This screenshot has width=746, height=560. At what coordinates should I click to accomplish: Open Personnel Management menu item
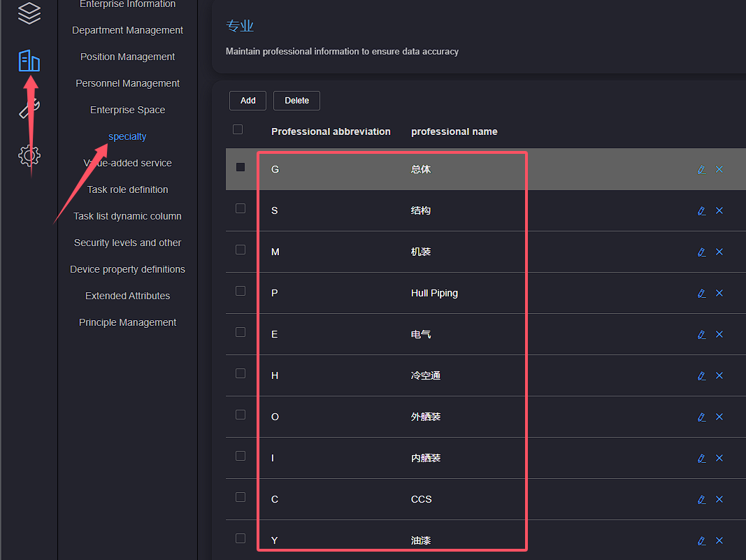click(x=127, y=83)
